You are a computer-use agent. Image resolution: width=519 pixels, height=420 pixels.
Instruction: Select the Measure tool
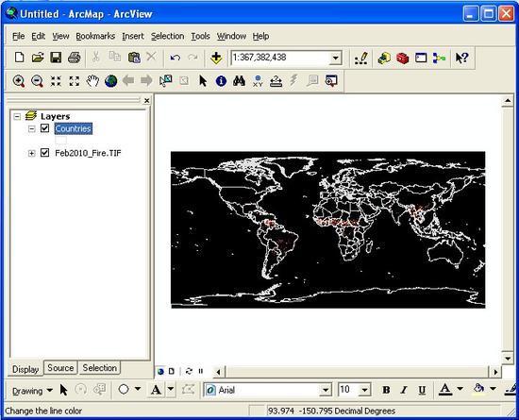click(x=276, y=81)
